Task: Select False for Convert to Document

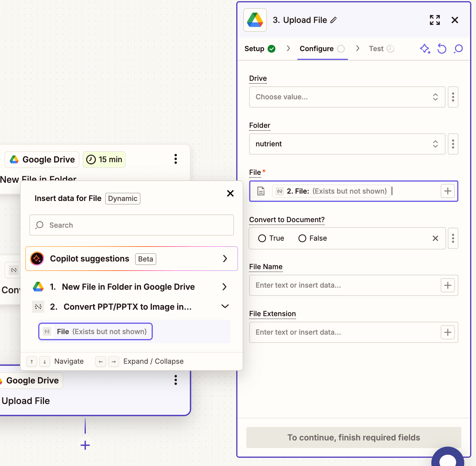Action: pyautogui.click(x=302, y=238)
